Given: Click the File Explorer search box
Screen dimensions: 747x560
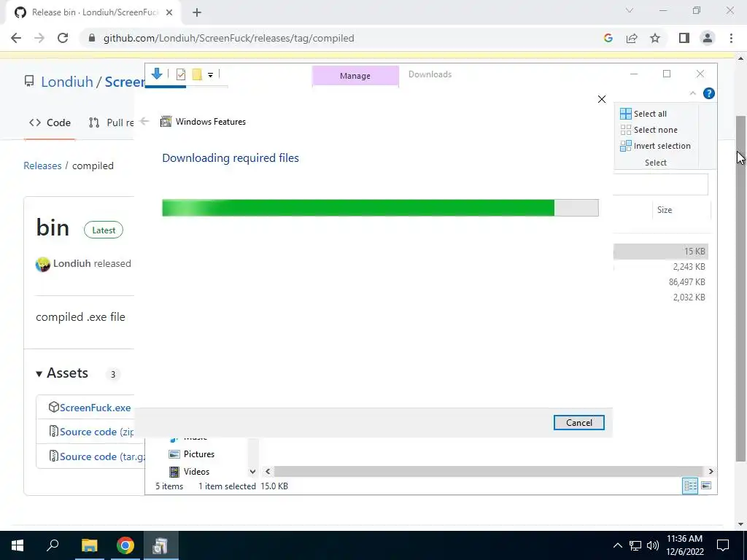Looking at the screenshot, I should pyautogui.click(x=660, y=184).
